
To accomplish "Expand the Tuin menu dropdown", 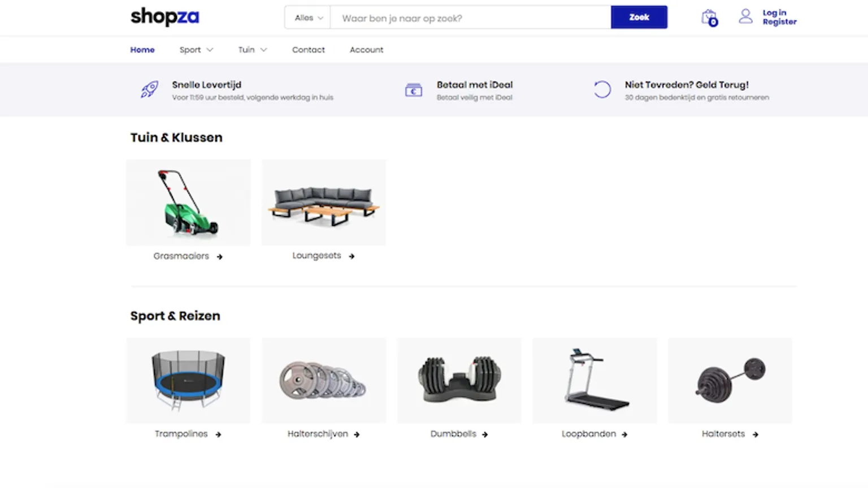I will click(x=252, y=50).
